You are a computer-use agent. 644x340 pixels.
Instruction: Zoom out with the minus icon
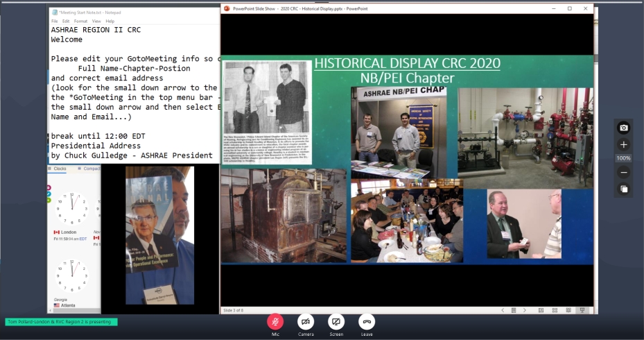(623, 173)
